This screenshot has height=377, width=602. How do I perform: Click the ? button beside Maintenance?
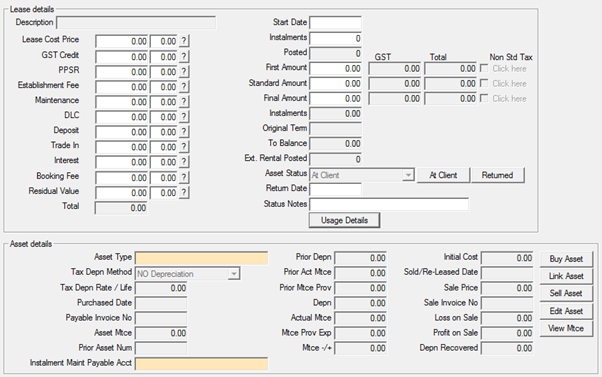pyautogui.click(x=184, y=102)
